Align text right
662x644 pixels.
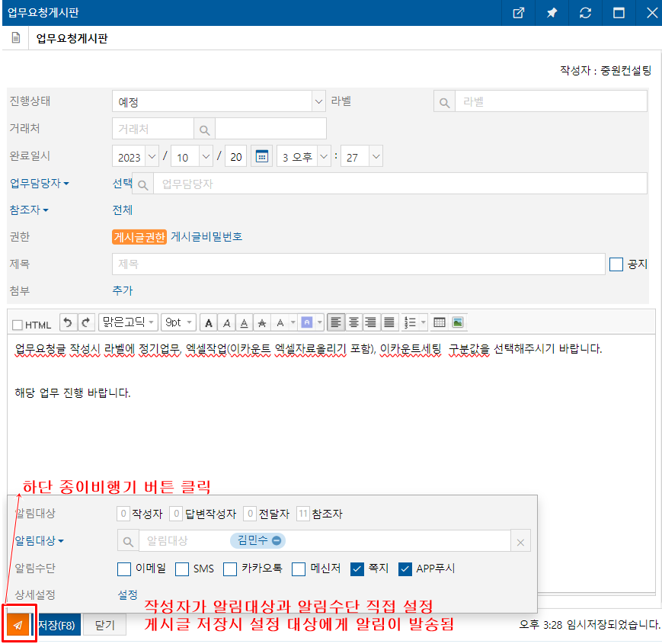pos(371,323)
